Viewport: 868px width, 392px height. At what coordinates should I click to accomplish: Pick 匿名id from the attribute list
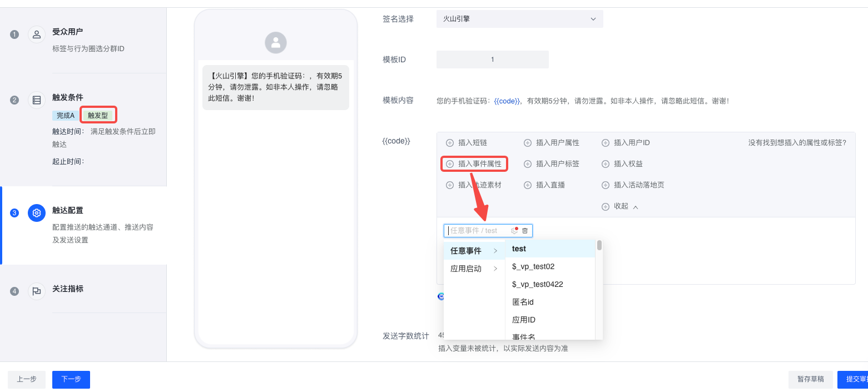523,302
